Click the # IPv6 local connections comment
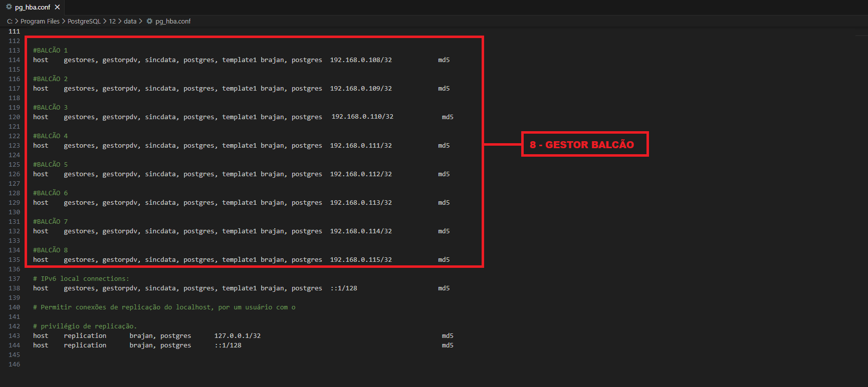Viewport: 868px width, 387px height. coord(81,278)
